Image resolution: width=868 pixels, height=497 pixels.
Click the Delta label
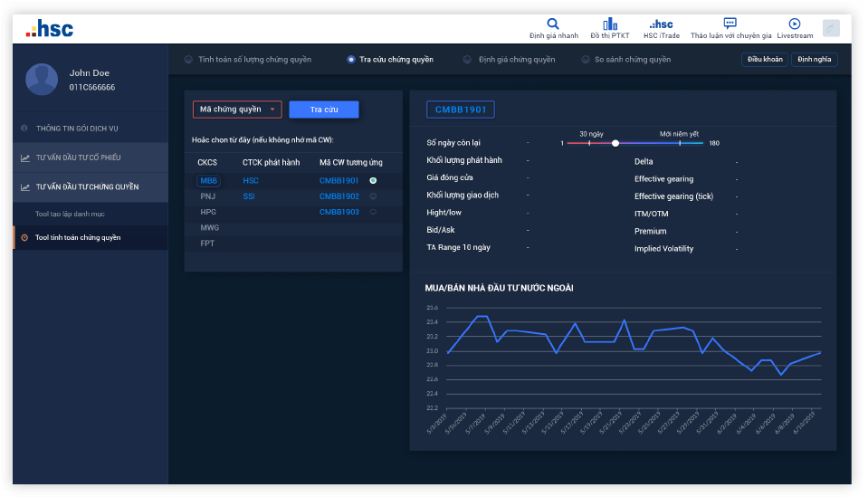coord(644,162)
